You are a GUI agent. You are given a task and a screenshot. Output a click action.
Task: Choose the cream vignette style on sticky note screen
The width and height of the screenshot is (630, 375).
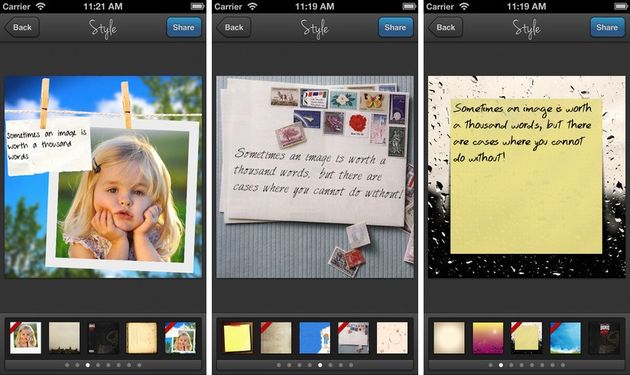click(x=449, y=338)
